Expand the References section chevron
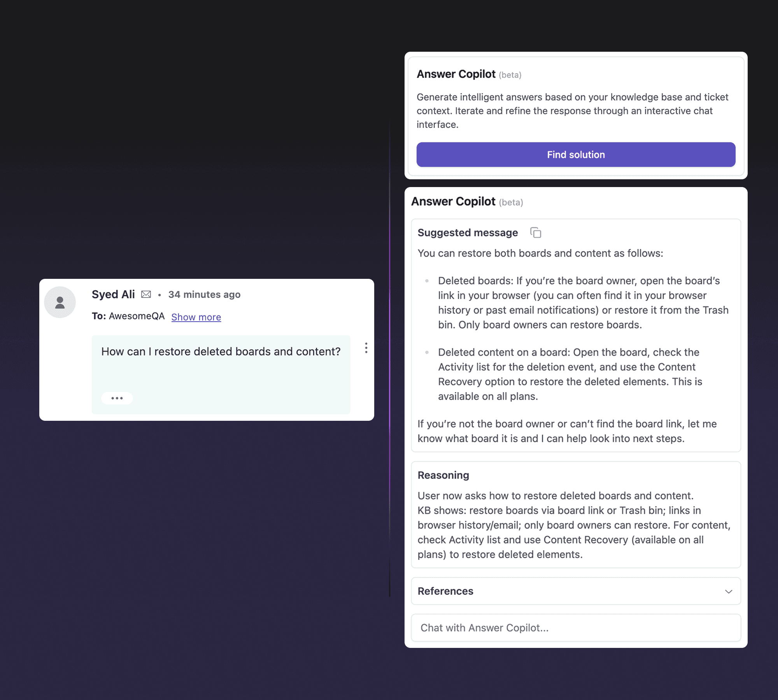Image resolution: width=778 pixels, height=700 pixels. (729, 591)
